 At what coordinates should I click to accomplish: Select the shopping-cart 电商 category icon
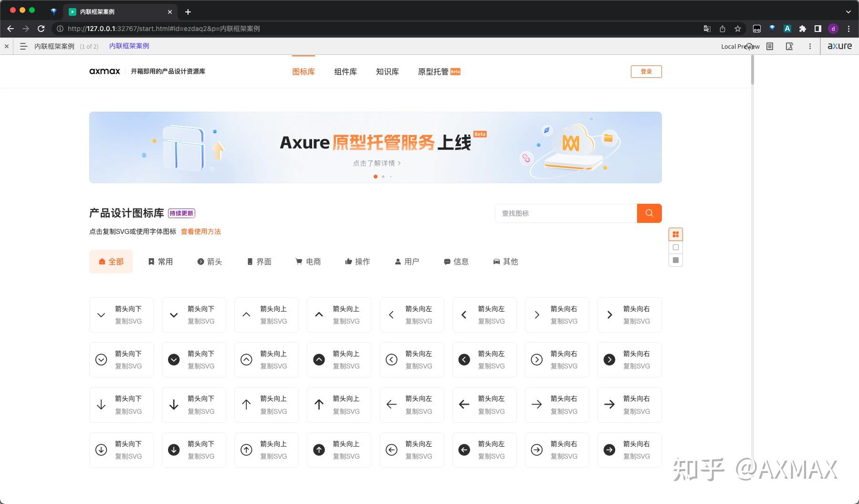(x=300, y=261)
